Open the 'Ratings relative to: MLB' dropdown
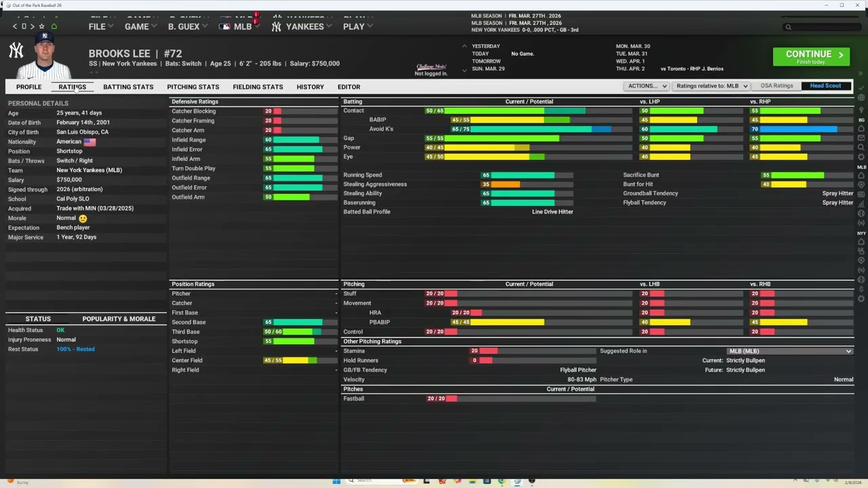The image size is (868, 488). pos(711,86)
